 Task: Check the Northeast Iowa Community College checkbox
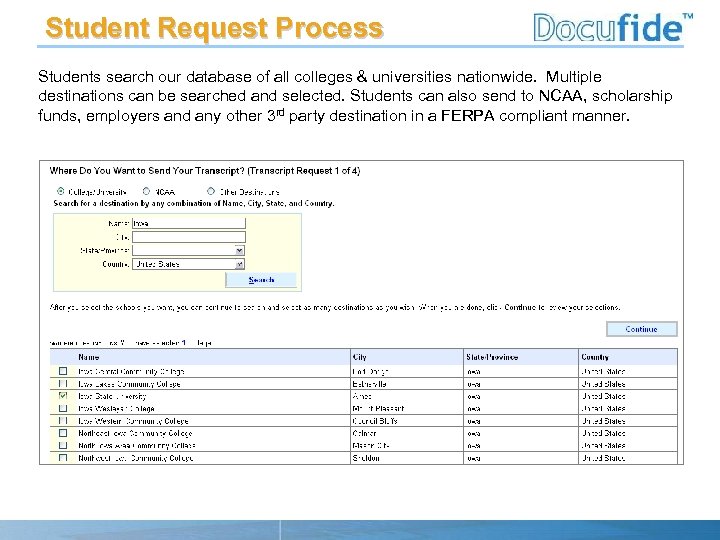(x=63, y=433)
